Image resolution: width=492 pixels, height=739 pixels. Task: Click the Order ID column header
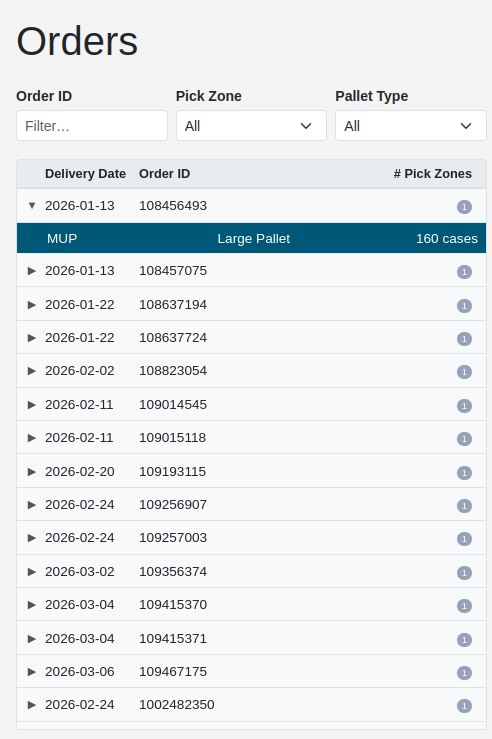coord(164,173)
